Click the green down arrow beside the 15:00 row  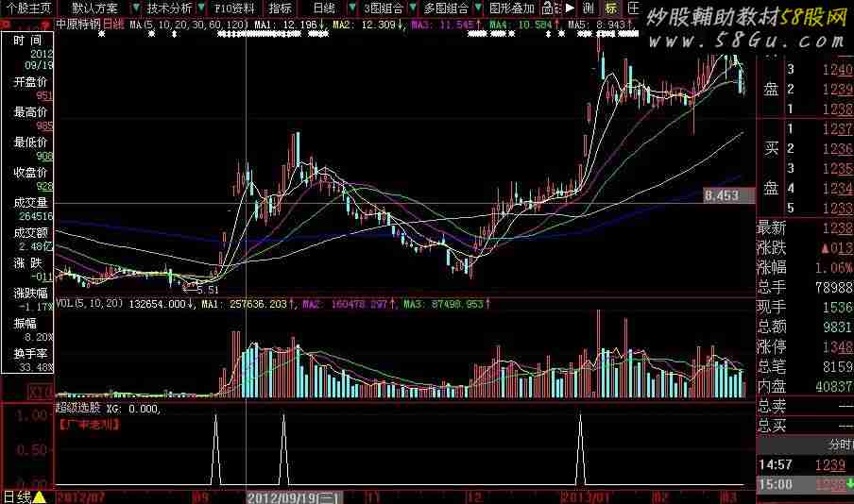point(850,484)
